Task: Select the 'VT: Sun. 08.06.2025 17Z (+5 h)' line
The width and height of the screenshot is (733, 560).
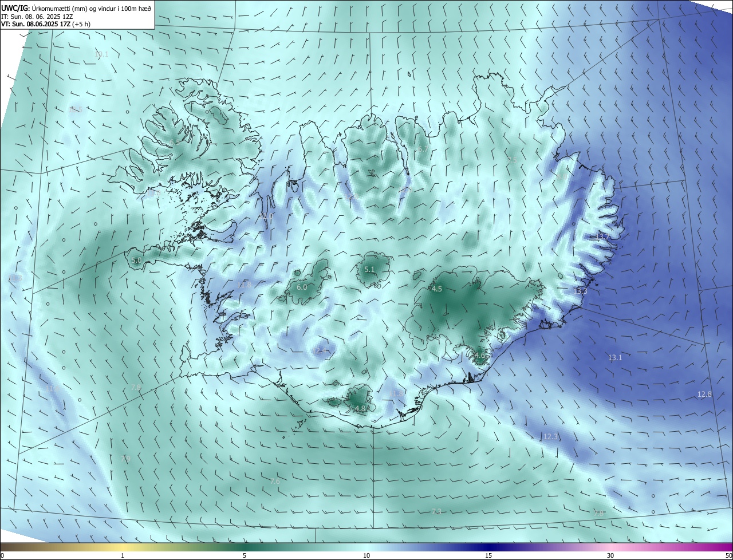Action: click(x=45, y=24)
